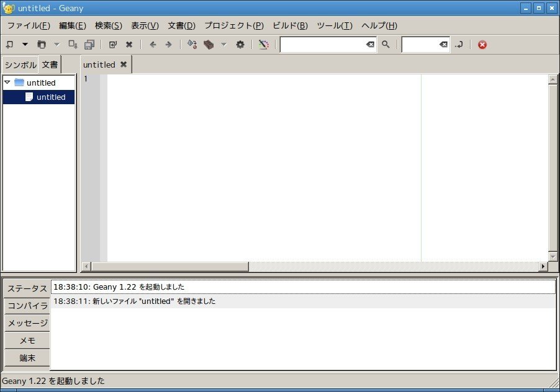Click the Execute gear toolbar icon
The width and height of the screenshot is (560, 392).
pyautogui.click(x=240, y=45)
